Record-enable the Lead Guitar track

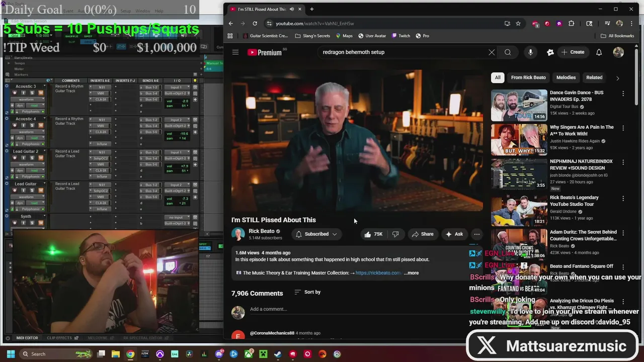(x=15, y=190)
